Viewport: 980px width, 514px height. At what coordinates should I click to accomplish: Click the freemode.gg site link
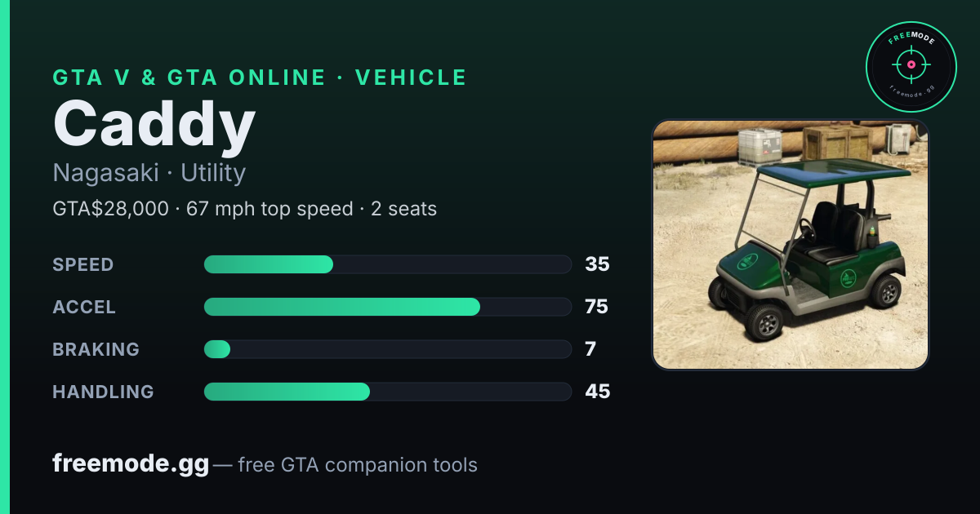(x=131, y=464)
